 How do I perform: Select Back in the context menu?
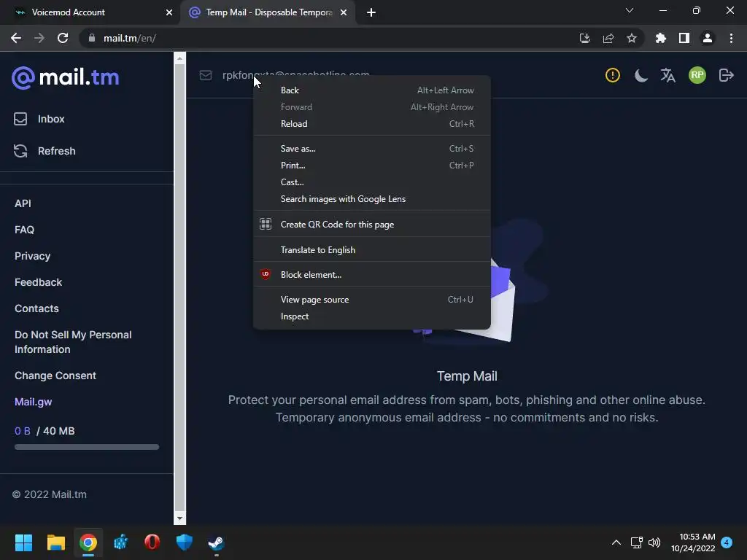point(371,90)
